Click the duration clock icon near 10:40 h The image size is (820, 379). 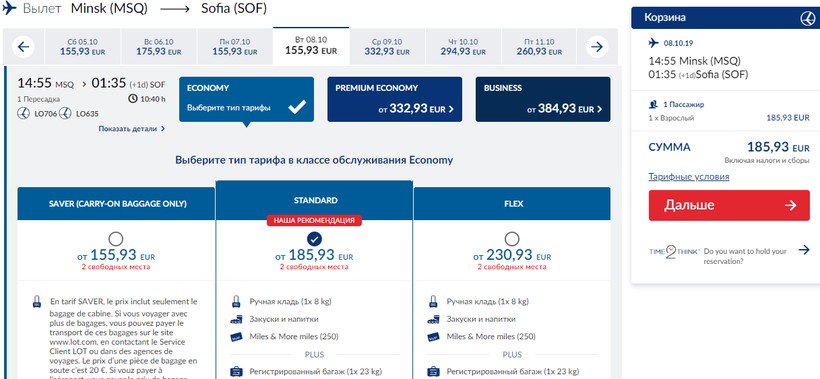[x=132, y=98]
